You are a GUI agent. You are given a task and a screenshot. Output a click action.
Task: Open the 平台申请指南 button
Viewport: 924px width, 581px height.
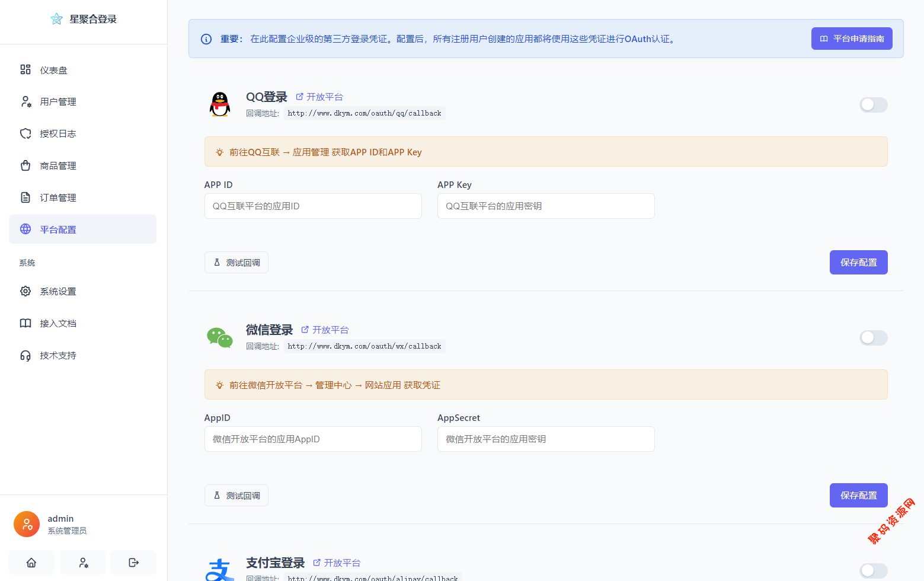[851, 39]
